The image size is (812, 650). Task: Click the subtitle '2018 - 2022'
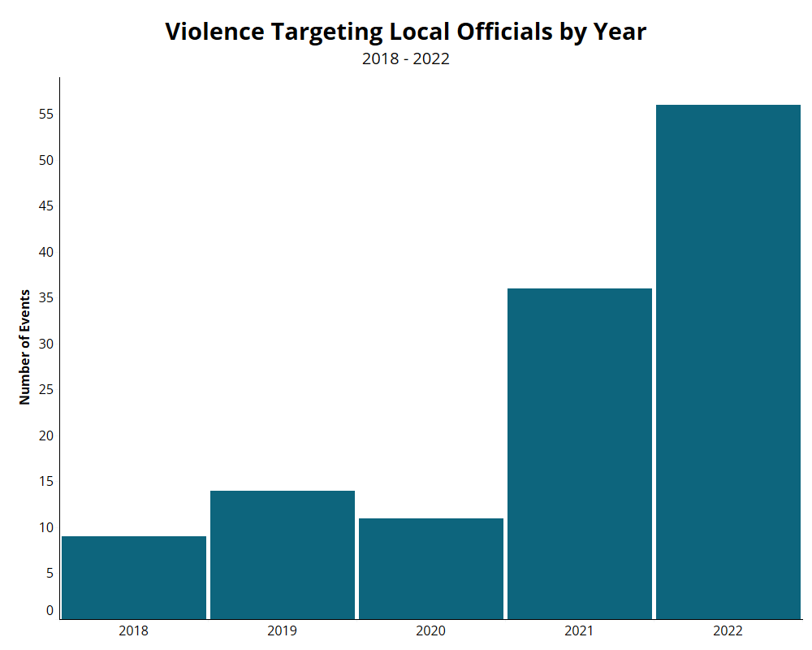coord(405,58)
